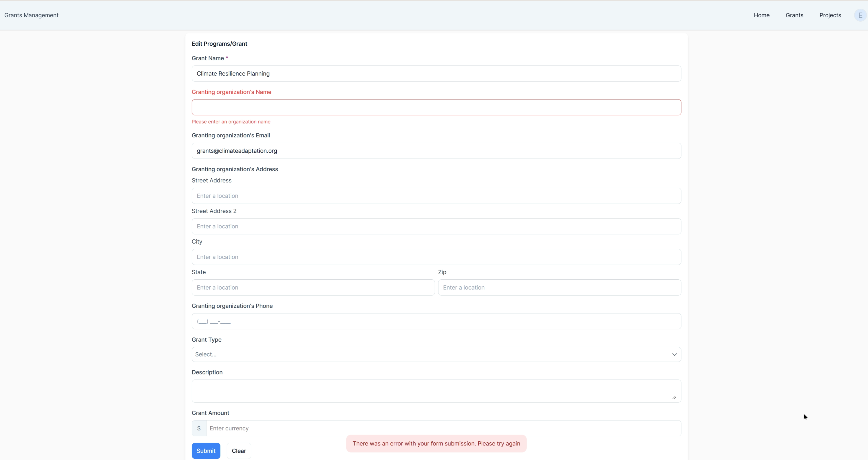Click the Projects tab in navigation
The width and height of the screenshot is (868, 460).
[x=830, y=15]
